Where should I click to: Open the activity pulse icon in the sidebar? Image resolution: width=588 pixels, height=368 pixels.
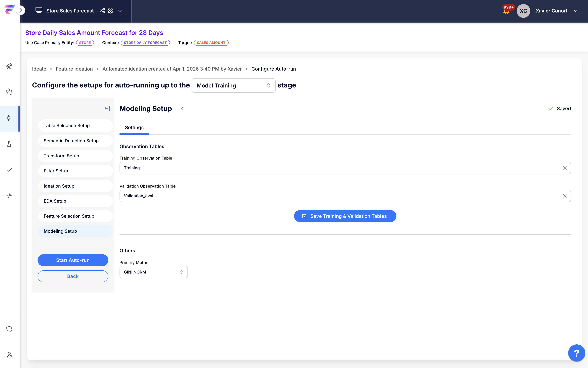point(9,196)
